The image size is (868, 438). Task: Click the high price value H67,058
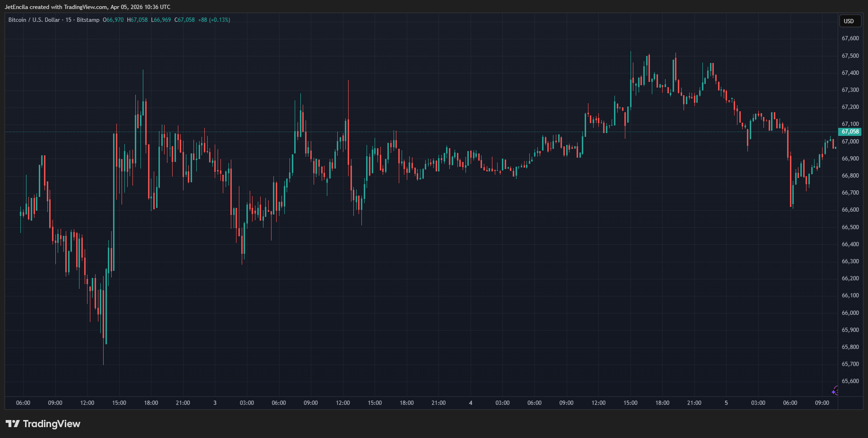137,20
